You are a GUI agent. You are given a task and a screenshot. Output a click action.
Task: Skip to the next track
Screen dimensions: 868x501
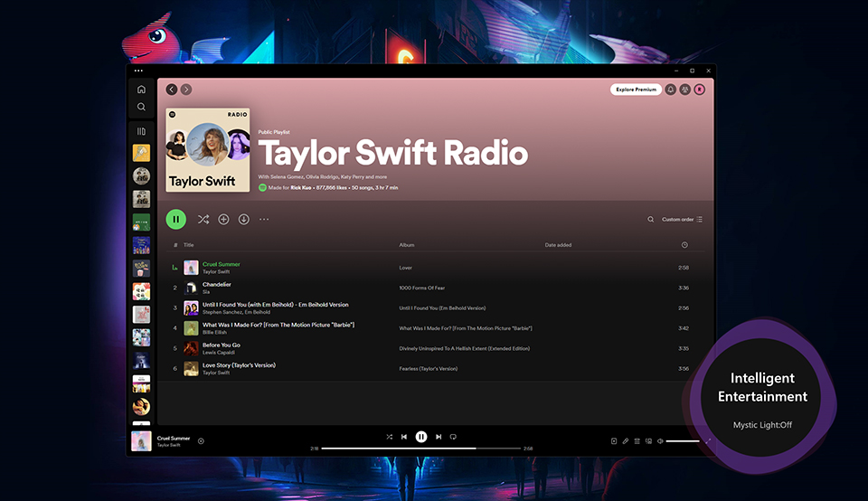point(439,437)
